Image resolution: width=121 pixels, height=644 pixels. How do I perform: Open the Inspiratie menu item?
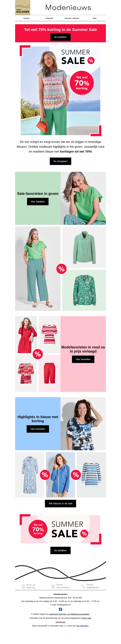(x=49, y=18)
